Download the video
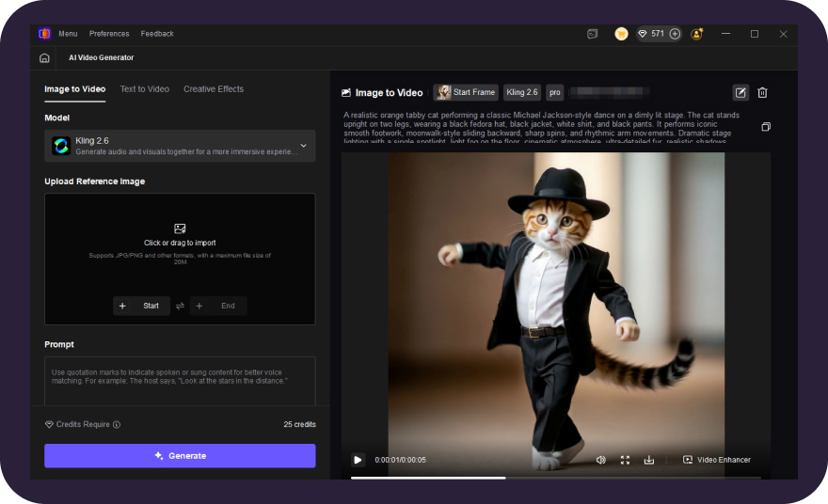This screenshot has width=828, height=504. click(x=649, y=460)
